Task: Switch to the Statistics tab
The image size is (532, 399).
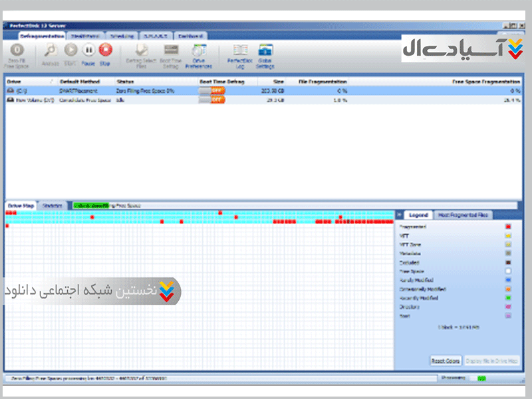Action: [x=53, y=206]
